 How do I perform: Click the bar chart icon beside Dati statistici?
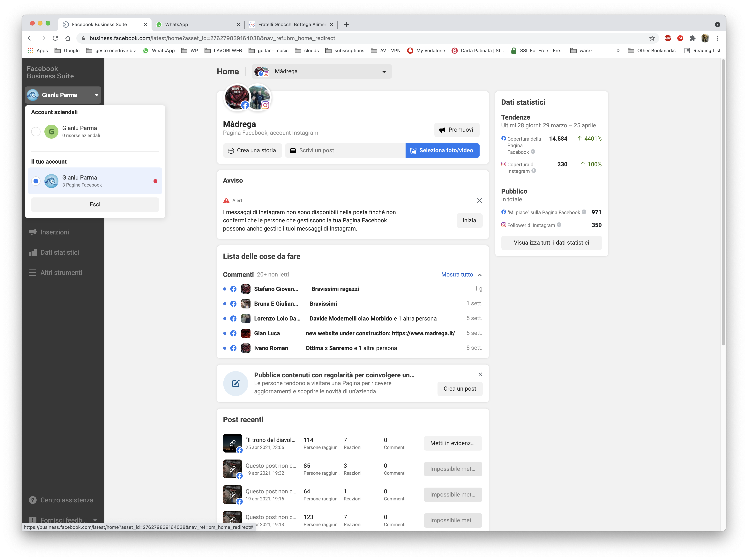coord(33,253)
